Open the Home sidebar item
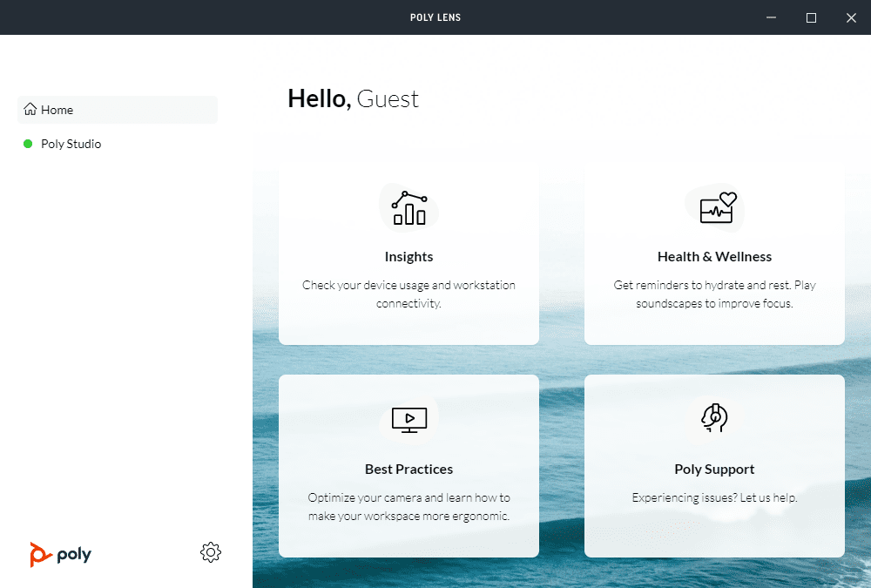Screen dimensions: 871x588 tap(118, 110)
